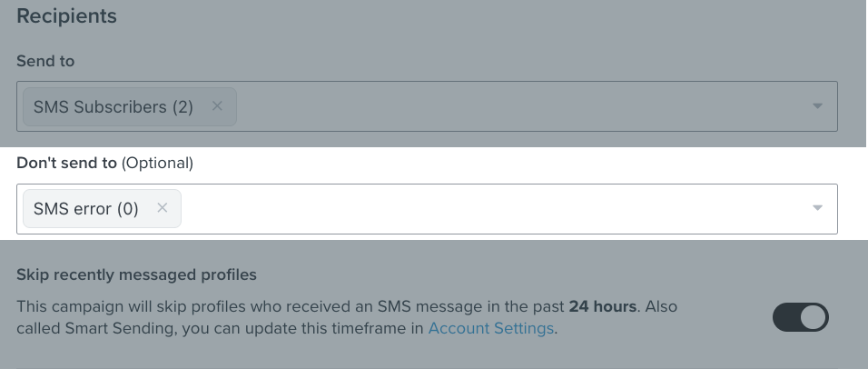This screenshot has width=868, height=369.
Task: Remove the SMS Subscribers chip with its X
Action: [217, 106]
